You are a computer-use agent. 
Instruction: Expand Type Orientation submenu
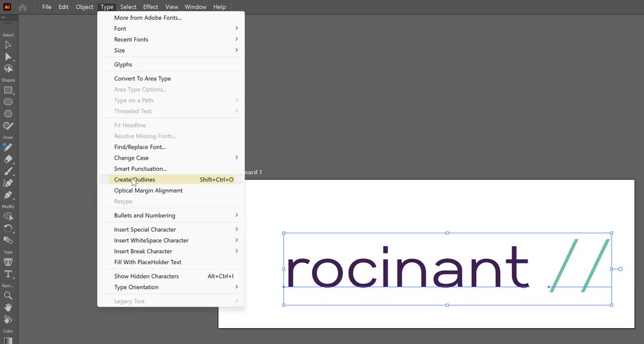pyautogui.click(x=171, y=287)
